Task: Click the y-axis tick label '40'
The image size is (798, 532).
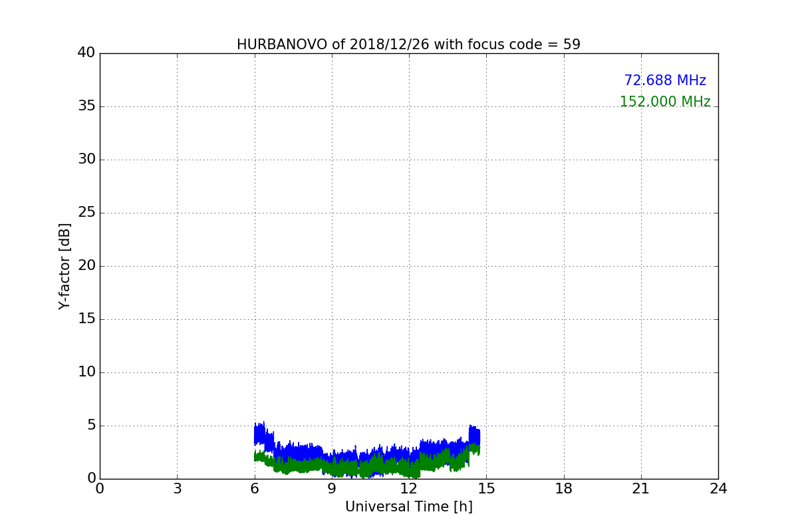Action: point(86,53)
